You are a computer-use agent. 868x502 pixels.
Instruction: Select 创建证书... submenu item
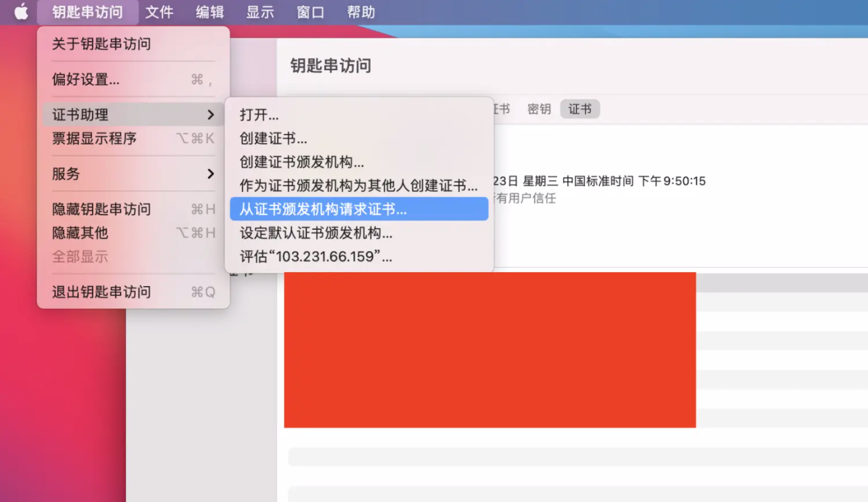[x=359, y=138]
